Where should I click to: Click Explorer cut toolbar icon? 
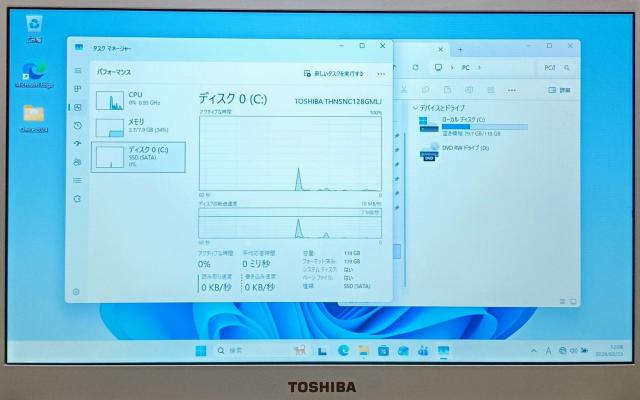click(x=404, y=90)
